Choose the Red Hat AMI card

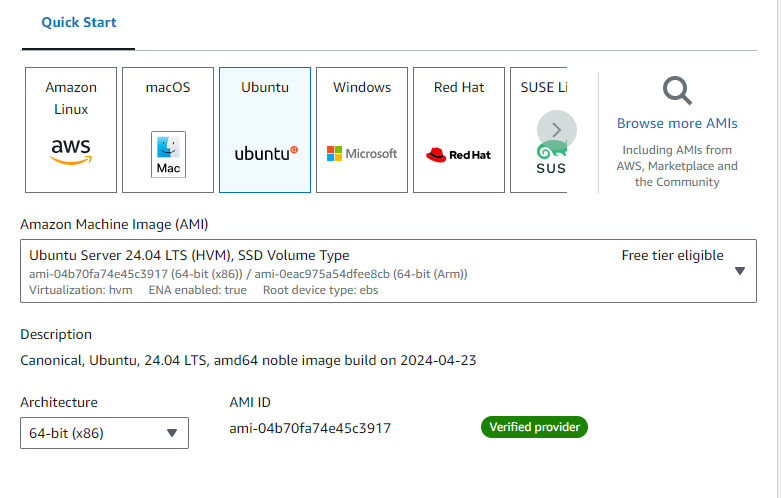[459, 130]
